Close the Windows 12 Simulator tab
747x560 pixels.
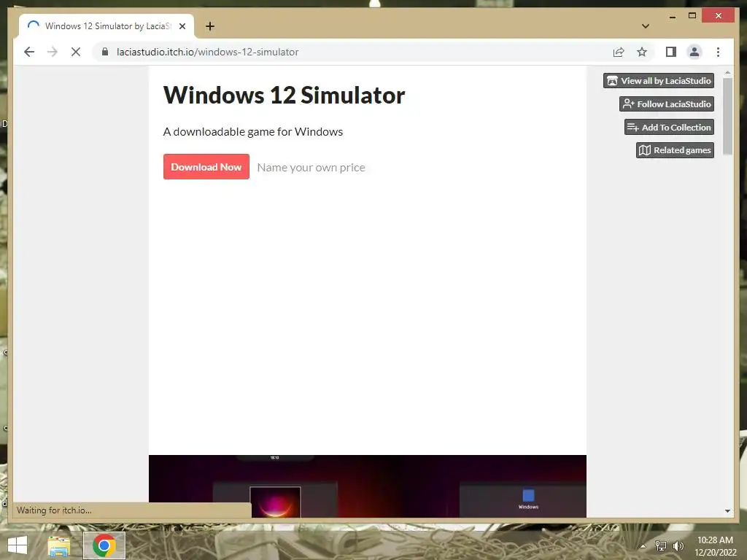click(x=182, y=26)
